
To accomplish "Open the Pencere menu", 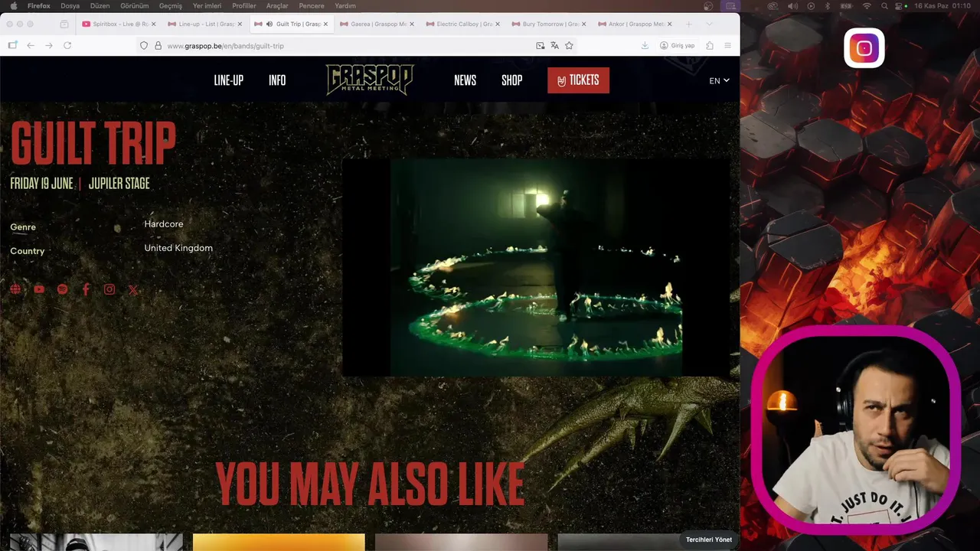I will [x=312, y=5].
